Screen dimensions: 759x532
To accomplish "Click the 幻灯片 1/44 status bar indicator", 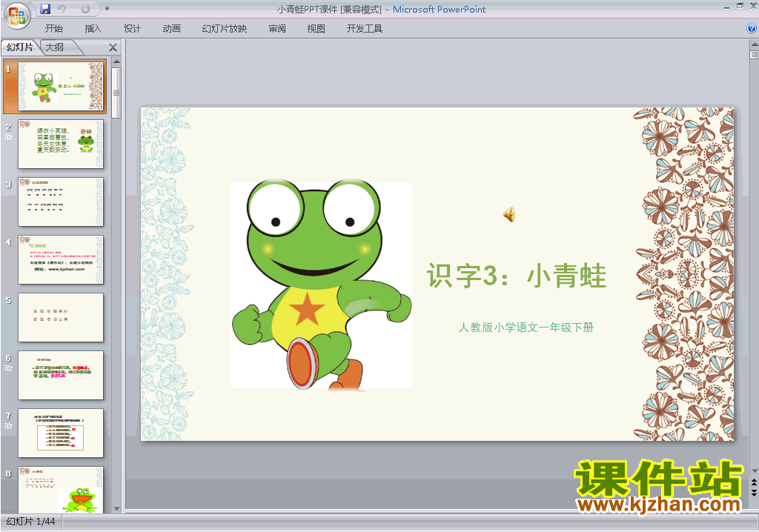I will (x=31, y=522).
